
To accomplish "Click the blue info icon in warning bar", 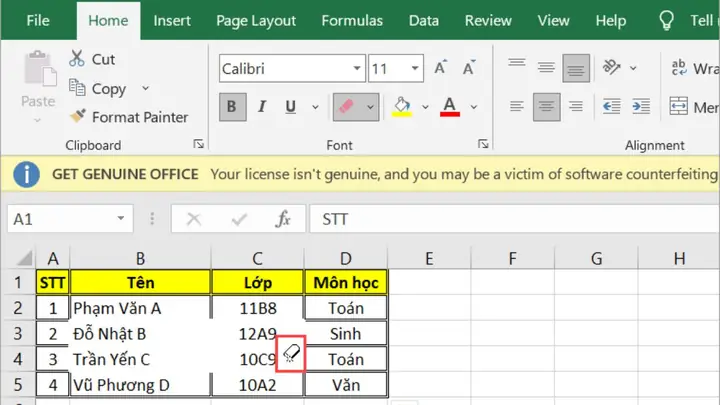I will (x=26, y=174).
